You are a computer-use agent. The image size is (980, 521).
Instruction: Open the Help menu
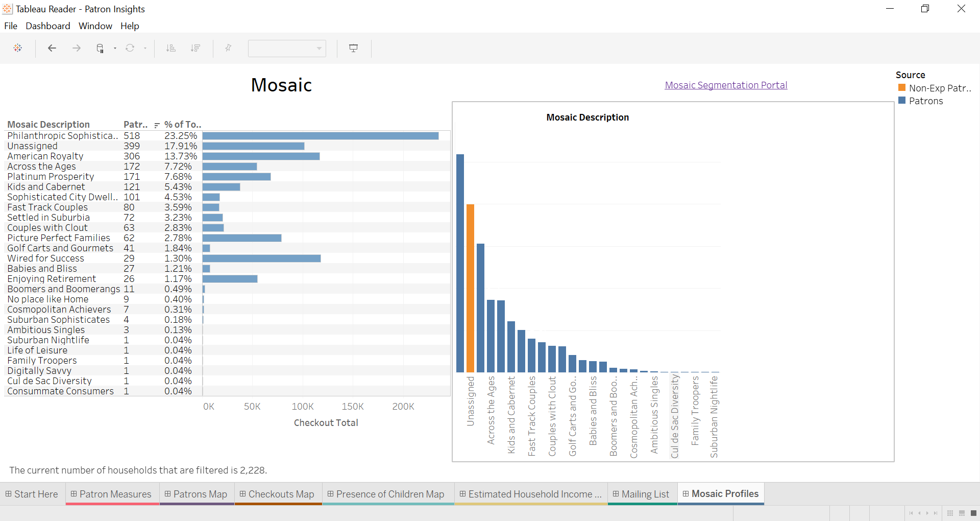pyautogui.click(x=130, y=26)
